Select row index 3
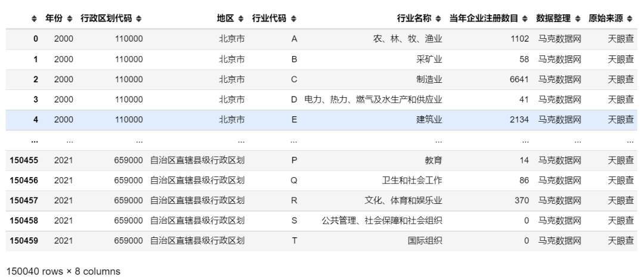 [36, 100]
